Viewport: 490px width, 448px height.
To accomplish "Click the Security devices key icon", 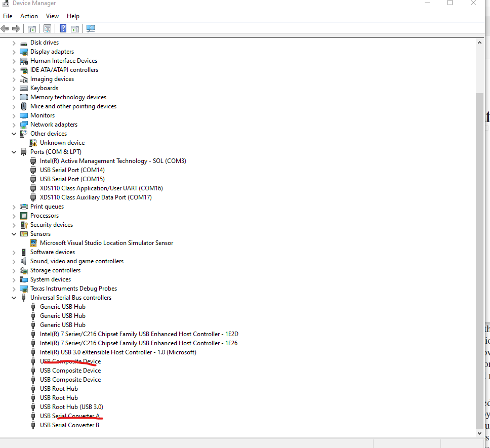I will (x=24, y=225).
